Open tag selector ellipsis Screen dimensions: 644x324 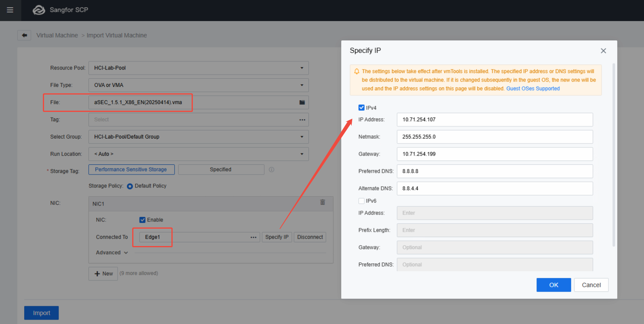pos(302,120)
